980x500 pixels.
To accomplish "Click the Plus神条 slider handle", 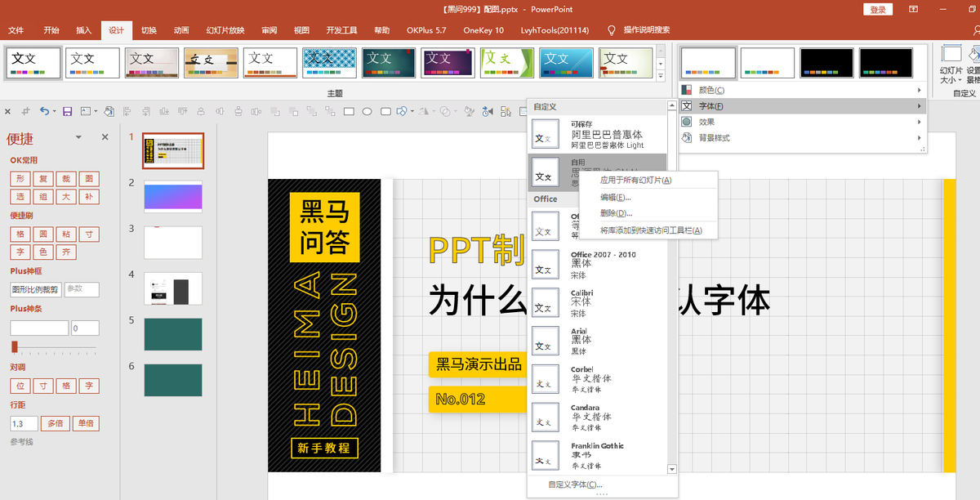I will click(15, 346).
